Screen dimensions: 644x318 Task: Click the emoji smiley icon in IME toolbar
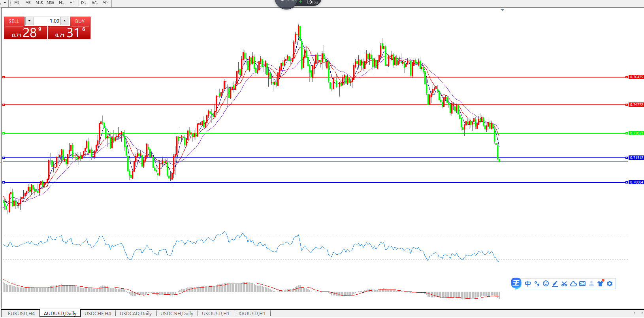546,284
